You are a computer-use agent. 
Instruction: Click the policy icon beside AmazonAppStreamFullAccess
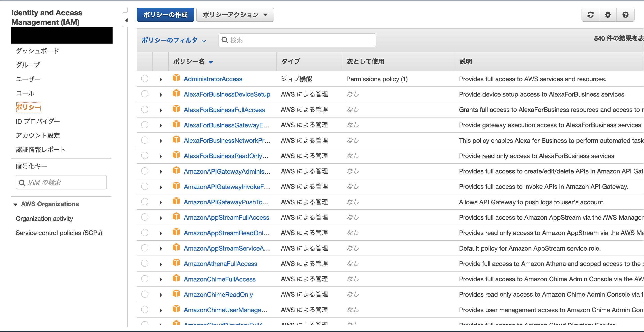176,217
